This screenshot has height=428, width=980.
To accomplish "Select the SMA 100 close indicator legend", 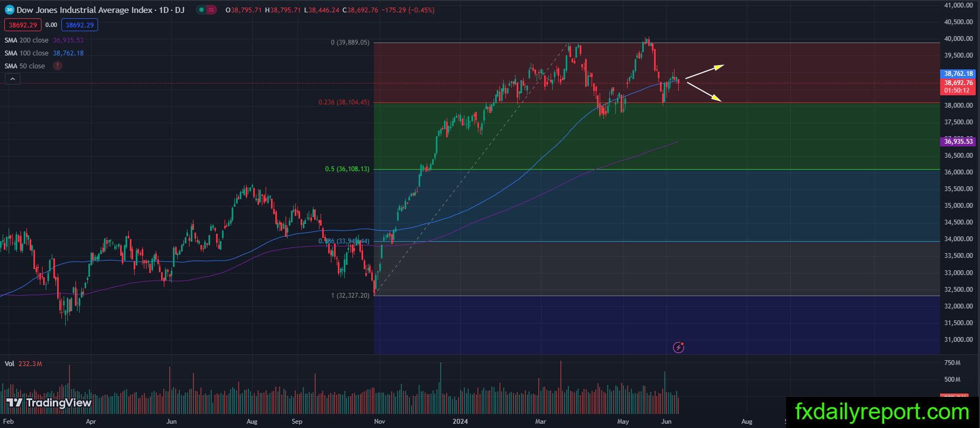I will pyautogui.click(x=44, y=53).
